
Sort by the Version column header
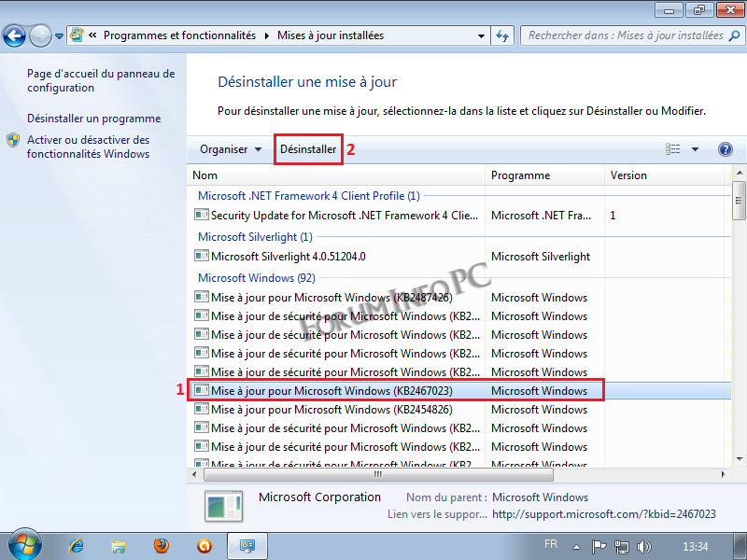pyautogui.click(x=664, y=175)
